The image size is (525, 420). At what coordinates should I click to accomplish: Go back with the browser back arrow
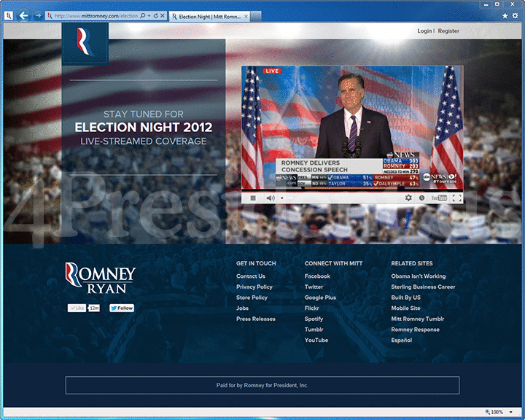point(23,15)
